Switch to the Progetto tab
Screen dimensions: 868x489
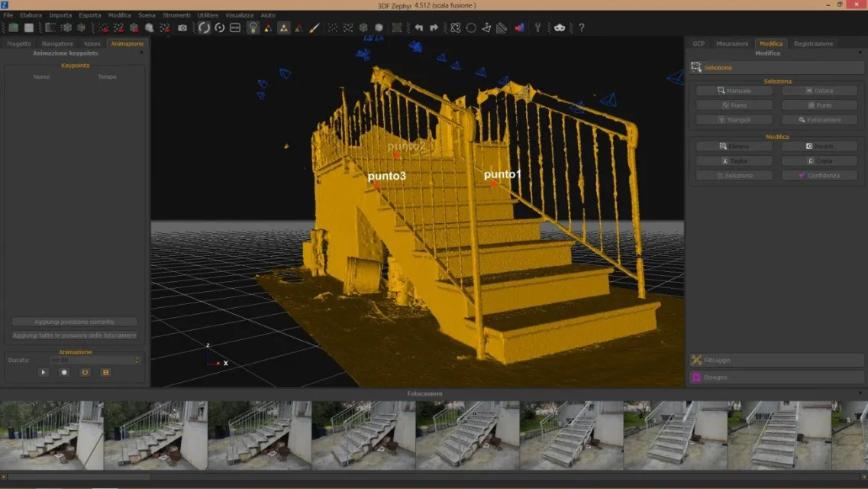[19, 44]
